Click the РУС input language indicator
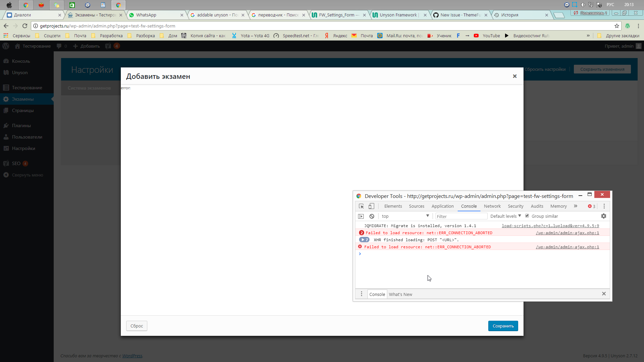The image size is (644, 362). click(x=610, y=5)
